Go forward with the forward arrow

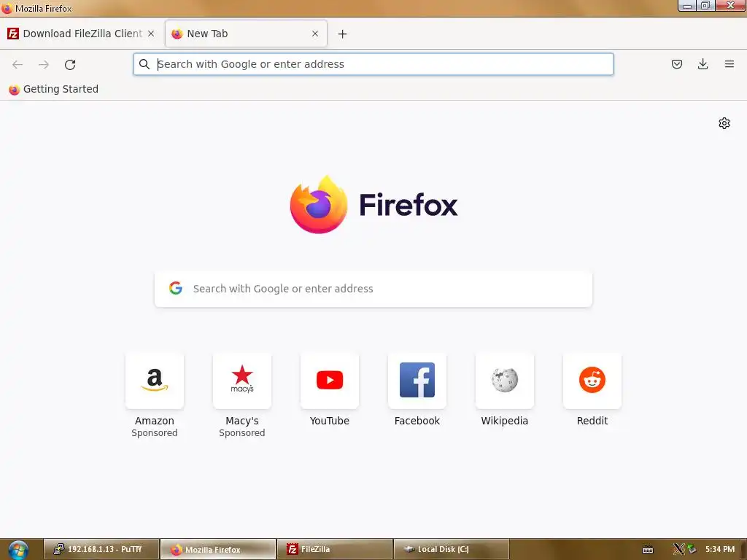pos(43,64)
